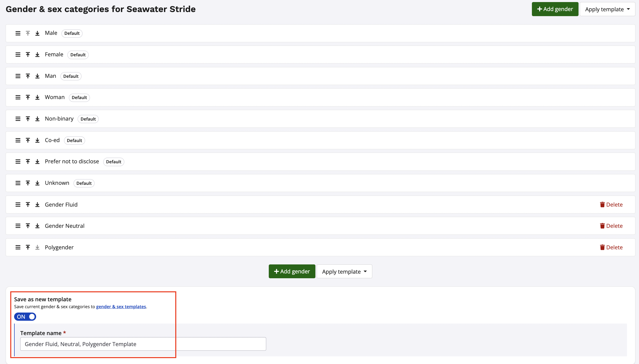The width and height of the screenshot is (639, 364).
Task: Click drag handle icon on Woman row
Action: tap(18, 97)
